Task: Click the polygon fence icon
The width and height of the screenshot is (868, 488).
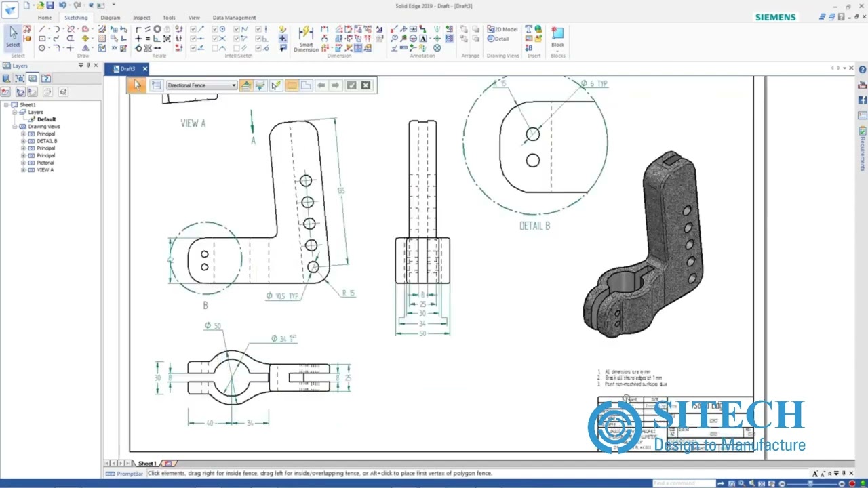Action: click(x=306, y=85)
